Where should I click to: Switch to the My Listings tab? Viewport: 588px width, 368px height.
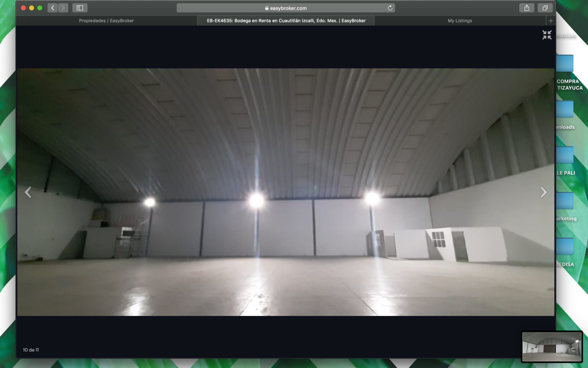coord(460,21)
